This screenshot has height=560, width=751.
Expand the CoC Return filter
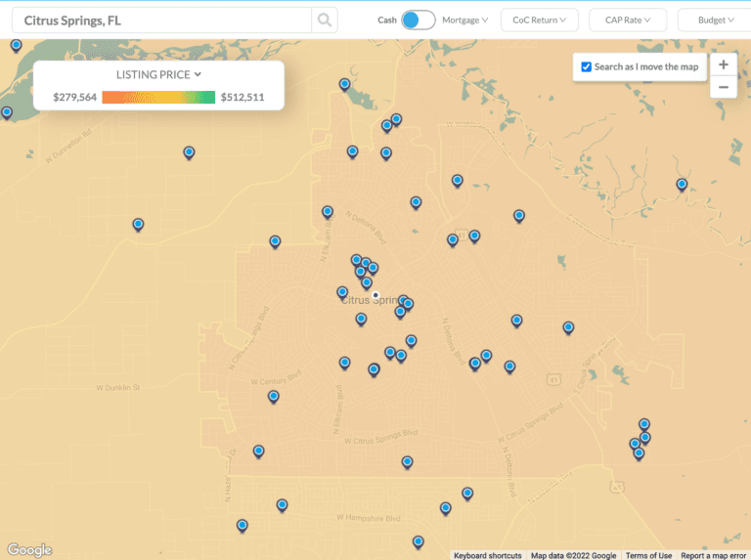539,20
